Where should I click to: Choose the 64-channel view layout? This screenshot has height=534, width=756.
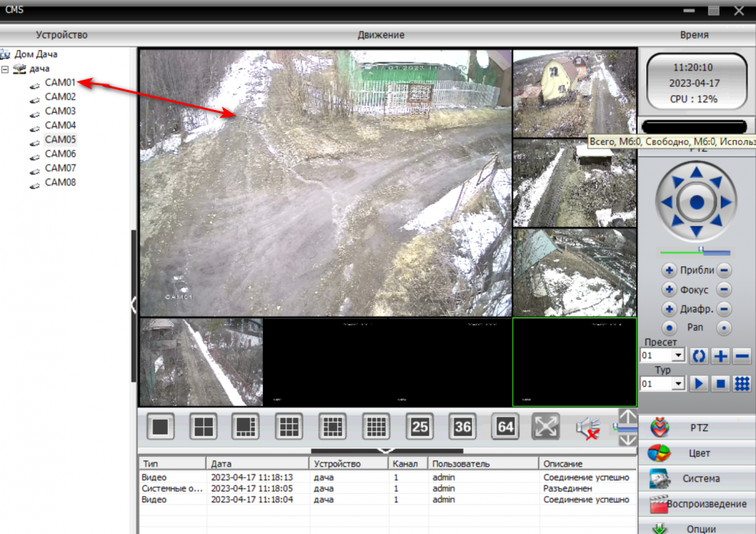coord(506,426)
